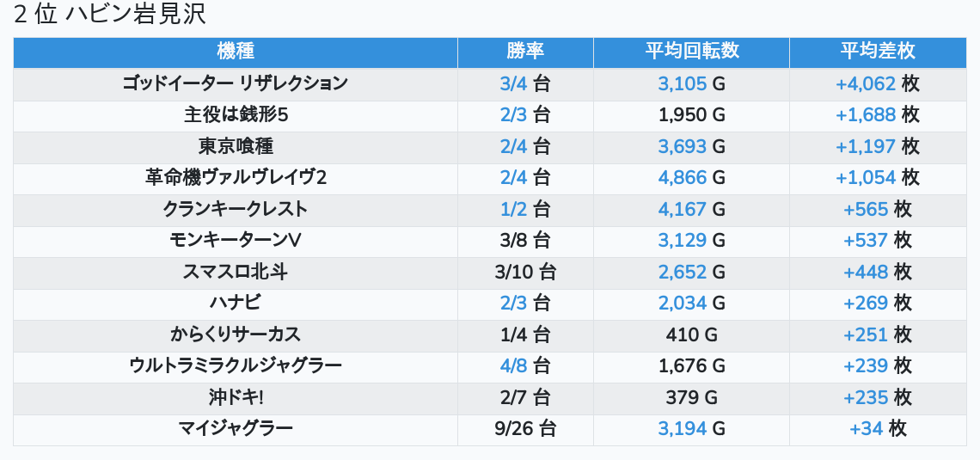Click the 平均回転数 column header

click(691, 52)
